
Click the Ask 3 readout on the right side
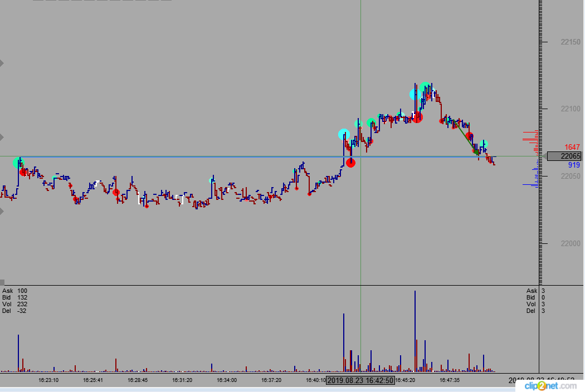536,291
